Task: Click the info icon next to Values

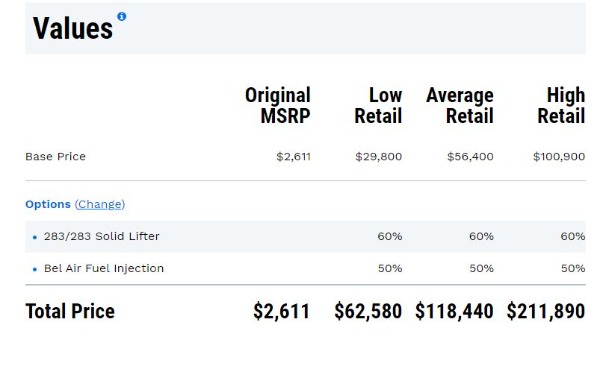Action: [x=122, y=16]
